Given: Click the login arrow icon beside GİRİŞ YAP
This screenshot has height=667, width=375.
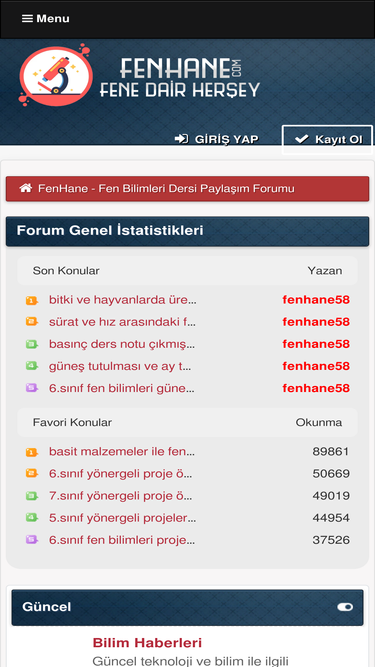Looking at the screenshot, I should click(x=182, y=139).
